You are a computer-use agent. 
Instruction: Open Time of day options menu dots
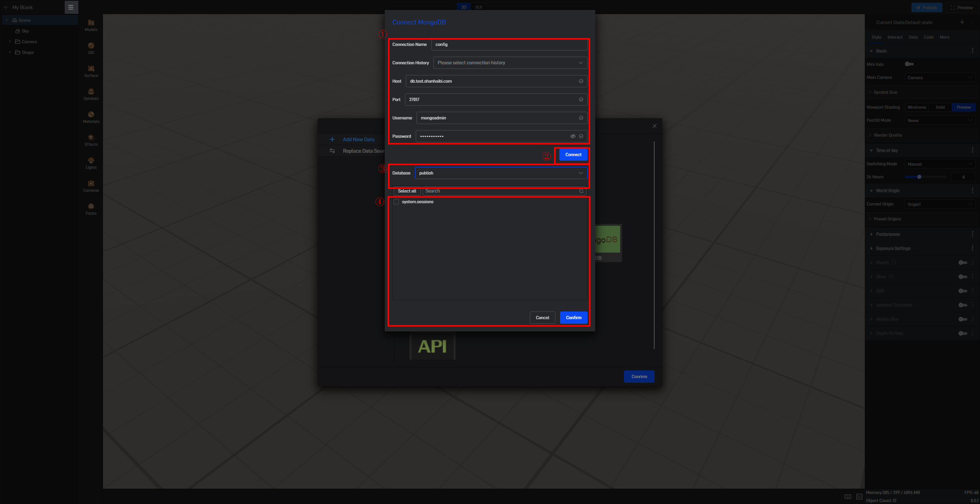click(x=973, y=150)
